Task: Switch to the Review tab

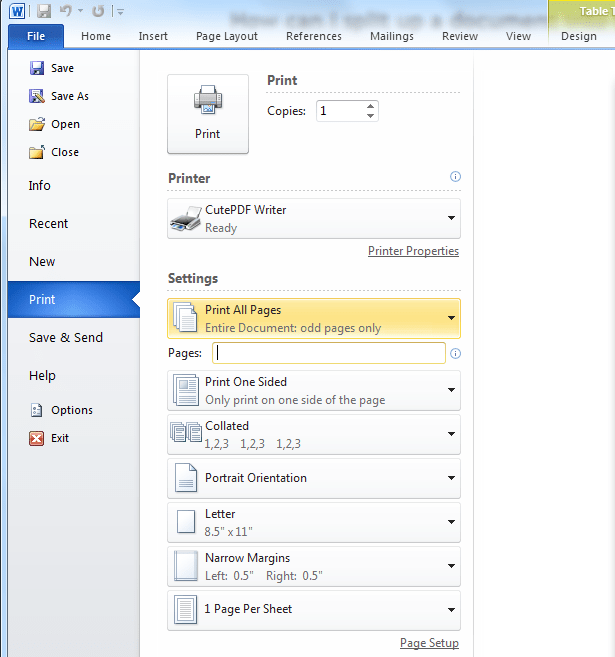Action: (x=460, y=36)
